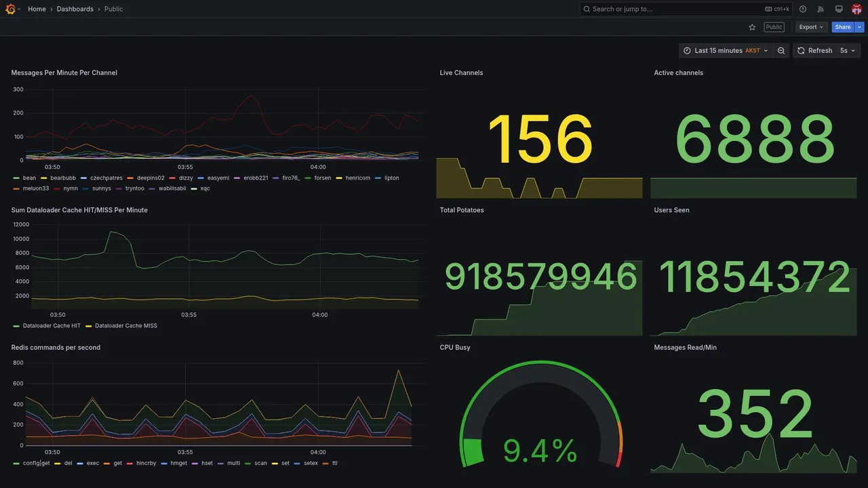
Task: Go to the Home breadcrumb
Action: tap(37, 9)
